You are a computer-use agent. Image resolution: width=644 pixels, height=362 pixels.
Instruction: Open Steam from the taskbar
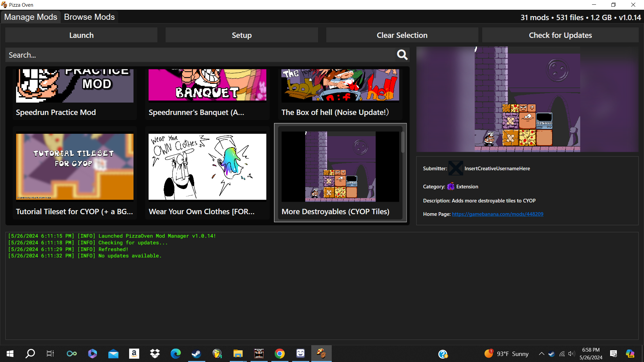tap(196, 354)
